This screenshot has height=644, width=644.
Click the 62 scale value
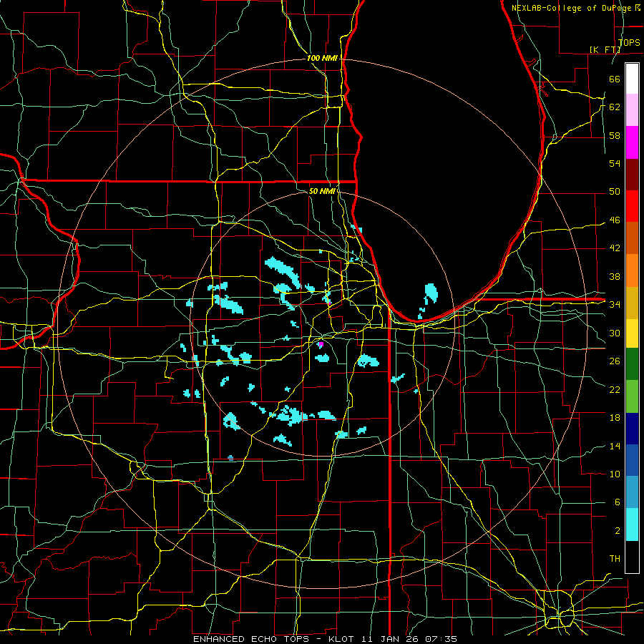pos(615,107)
